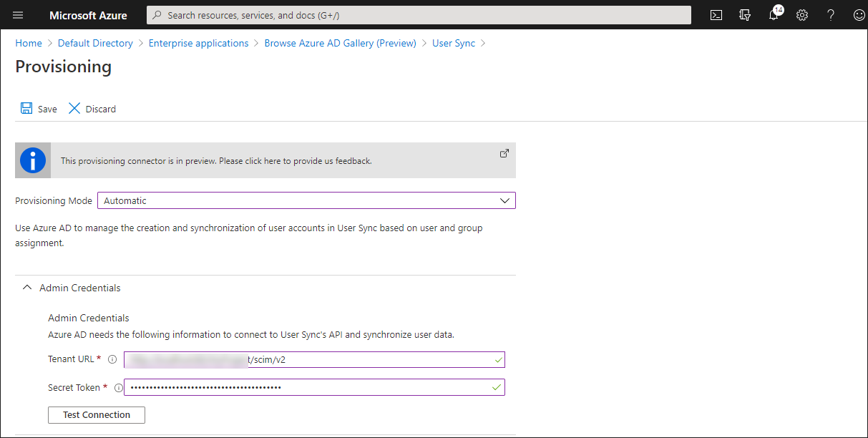This screenshot has height=438, width=868.
Task: Open the Directory + subscription filter
Action: tap(745, 15)
